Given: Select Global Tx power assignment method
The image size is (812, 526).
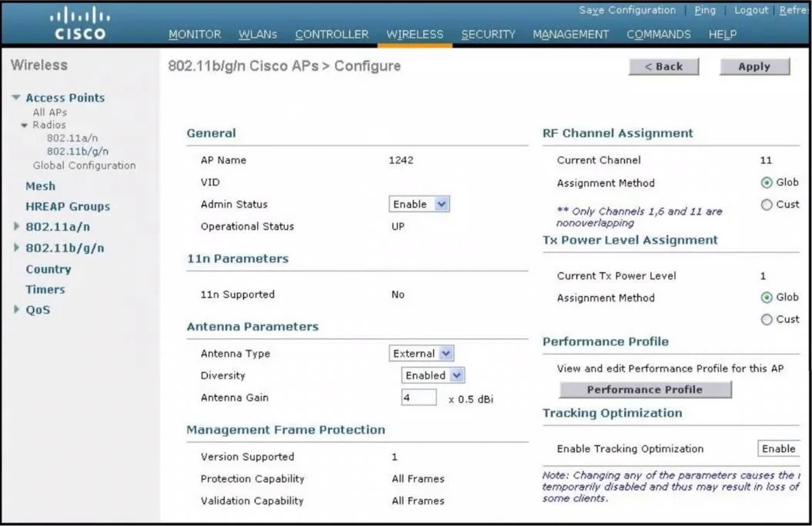Looking at the screenshot, I should pyautogui.click(x=767, y=298).
